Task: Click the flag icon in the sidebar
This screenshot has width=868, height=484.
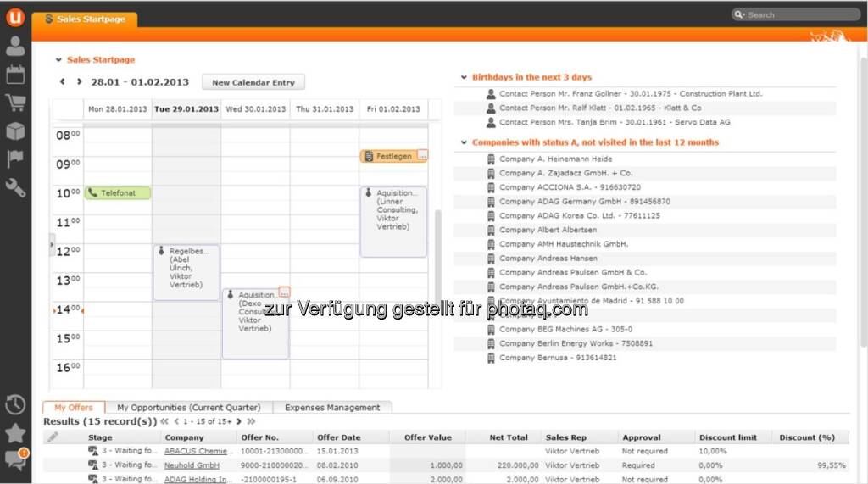Action: [x=15, y=159]
